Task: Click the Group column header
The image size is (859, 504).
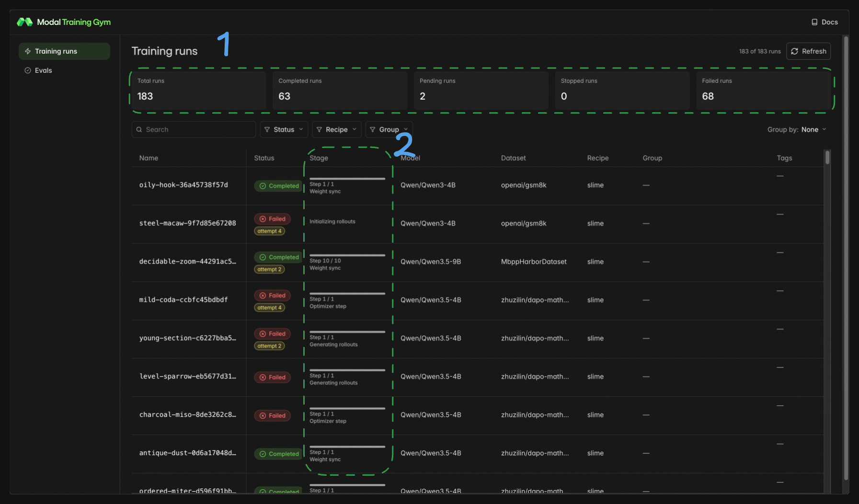Action: click(x=652, y=158)
